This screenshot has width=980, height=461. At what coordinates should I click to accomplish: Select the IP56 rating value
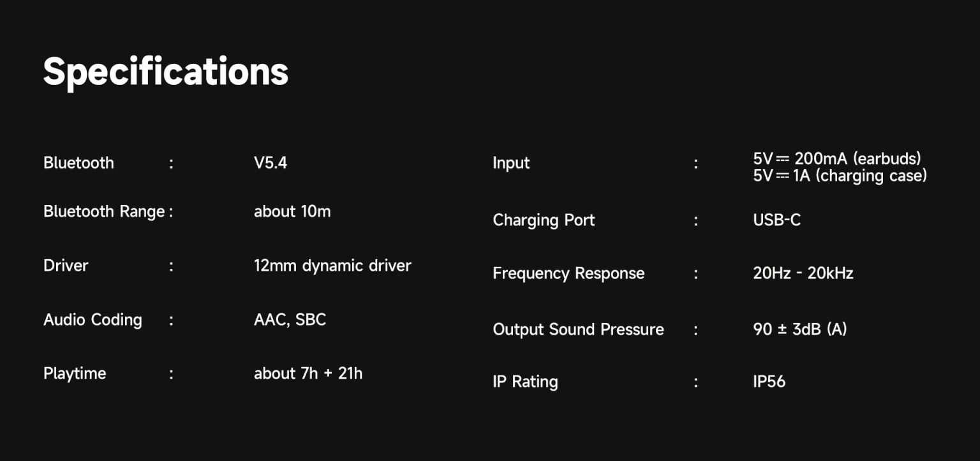click(x=769, y=382)
